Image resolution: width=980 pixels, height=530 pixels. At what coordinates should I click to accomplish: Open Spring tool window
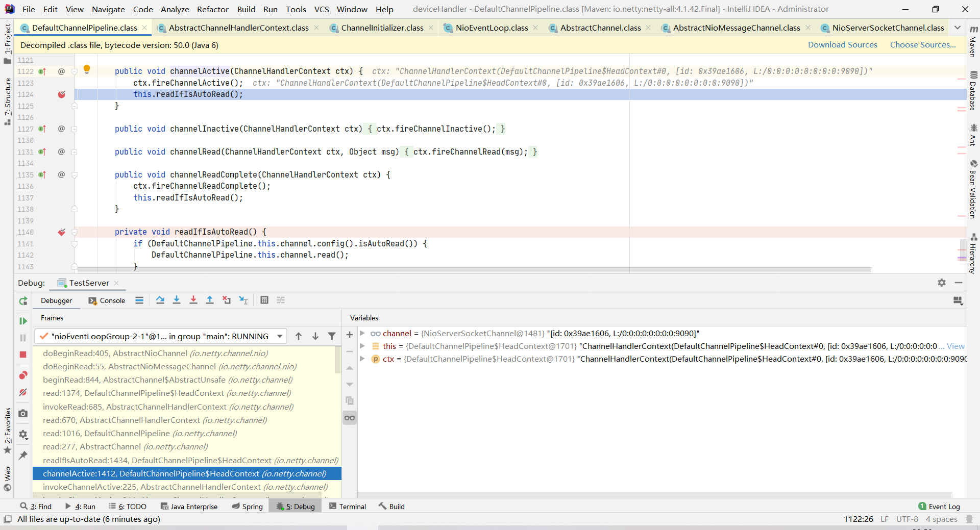247,507
